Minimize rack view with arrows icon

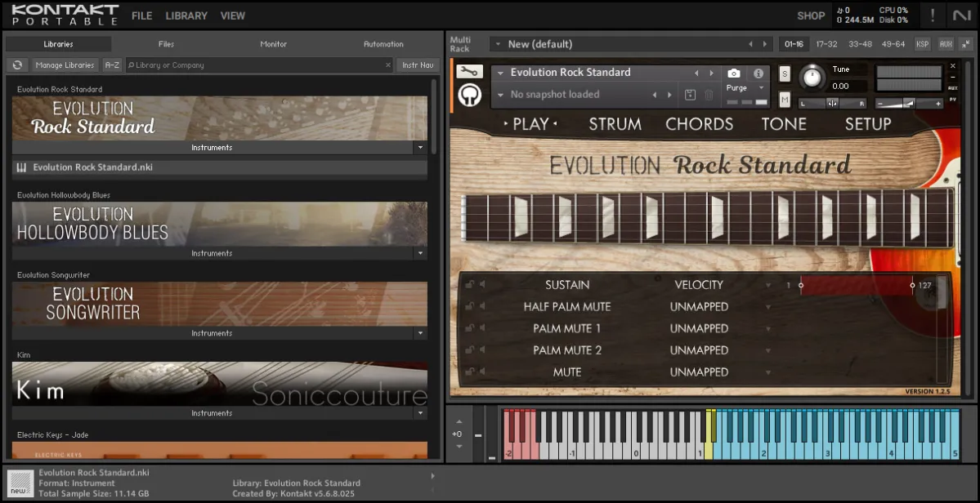click(965, 44)
